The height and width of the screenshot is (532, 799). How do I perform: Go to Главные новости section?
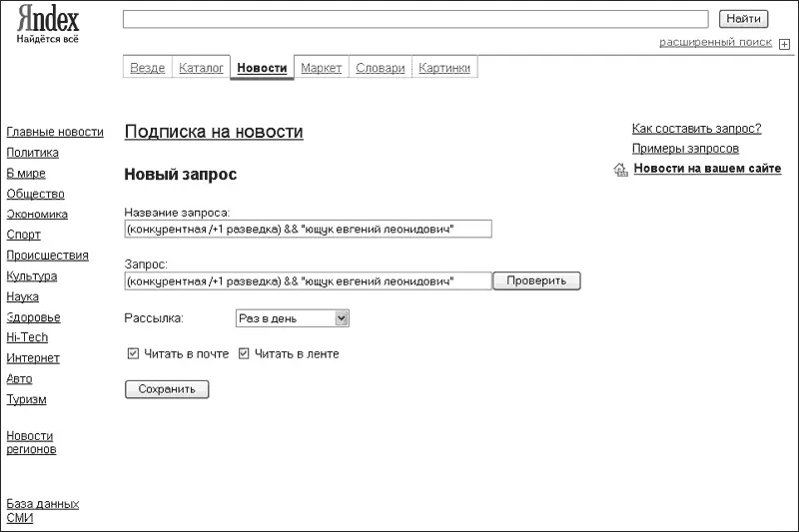coord(55,132)
